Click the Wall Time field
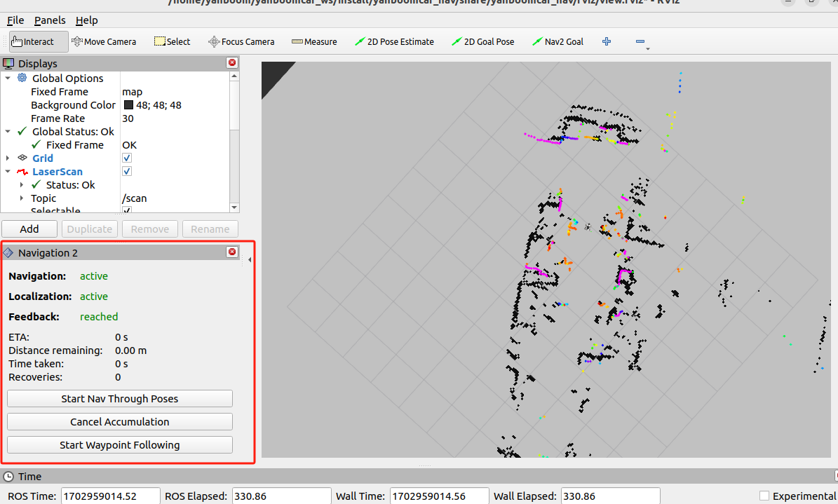 (439, 496)
